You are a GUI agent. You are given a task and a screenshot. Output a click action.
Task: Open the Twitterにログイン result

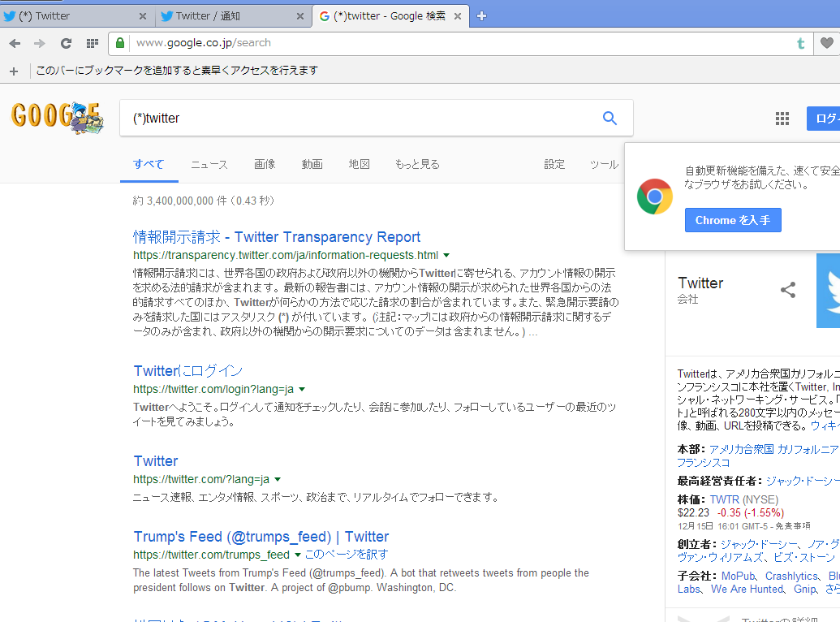click(x=188, y=371)
